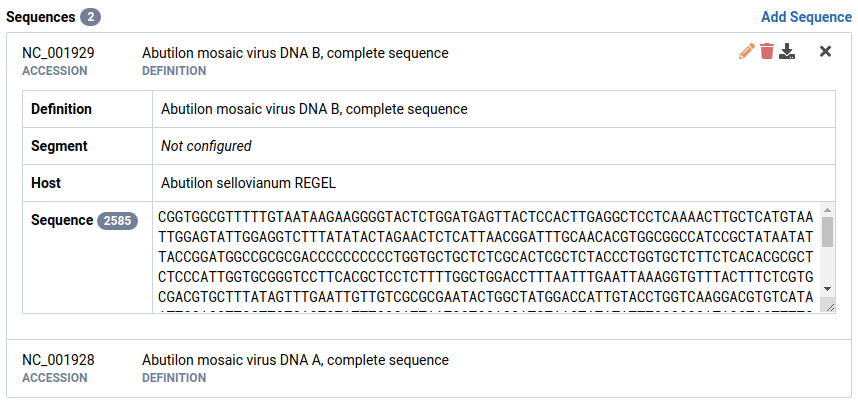Click Abutilon mosaic virus DNA A definition
The image size is (858, 404).
[x=295, y=360]
